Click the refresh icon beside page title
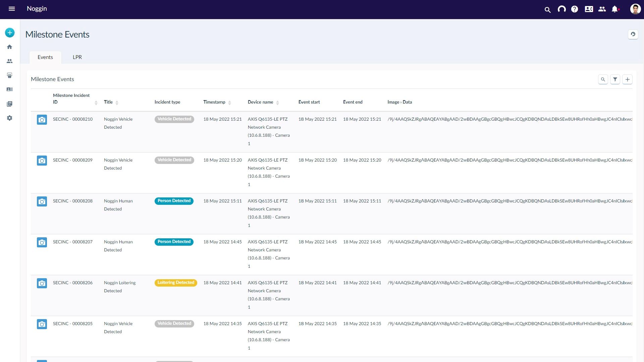The width and height of the screenshot is (644, 362). (633, 34)
